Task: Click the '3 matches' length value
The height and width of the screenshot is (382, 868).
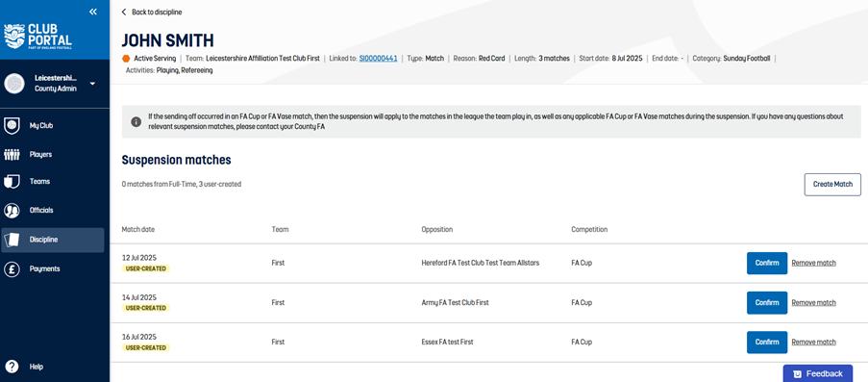Action: point(554,59)
